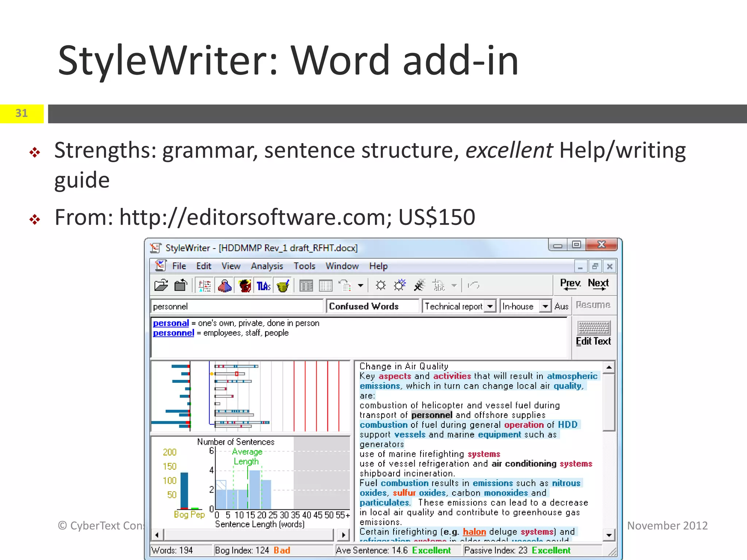747x560 pixels.
Task: Click the greyed star with abc icon
Action: coord(439,285)
